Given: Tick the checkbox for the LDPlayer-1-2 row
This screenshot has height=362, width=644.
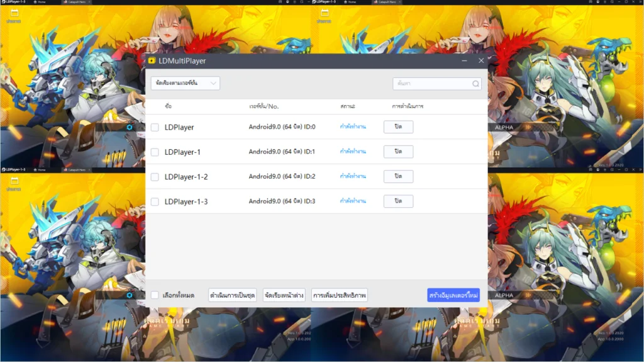Looking at the screenshot, I should pyautogui.click(x=155, y=177).
